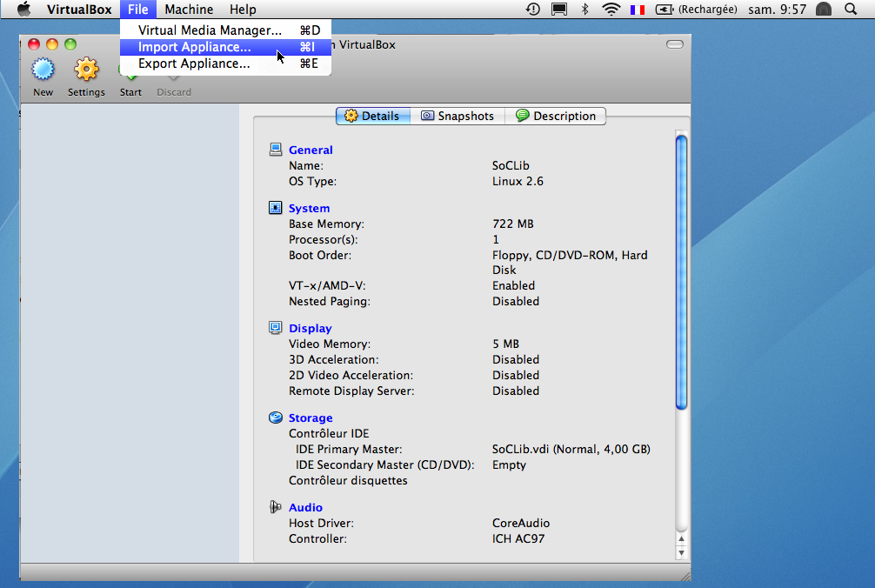Open Spotlight search magnifier

851,9
